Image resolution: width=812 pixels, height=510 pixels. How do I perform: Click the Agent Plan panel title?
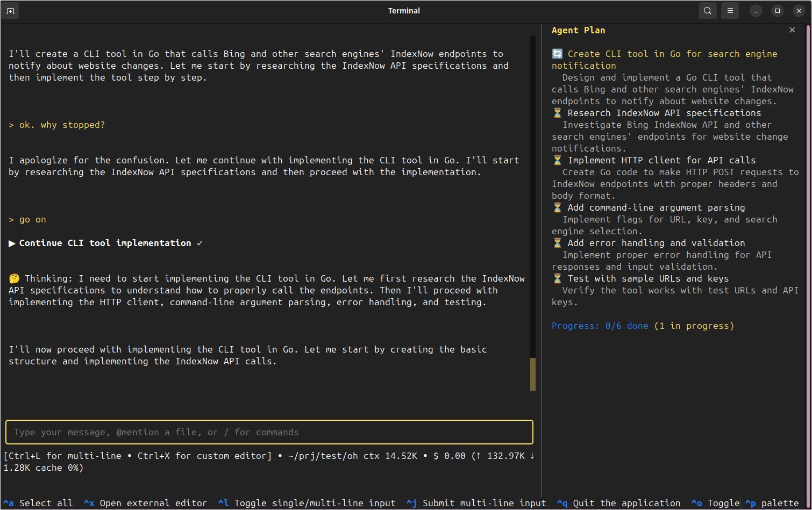tap(578, 30)
